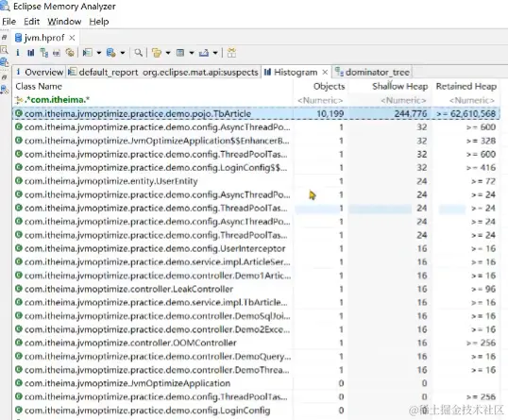Screen dimensions: 508x420
Task: Select the pojo.TbArticle class row
Action: [256, 113]
